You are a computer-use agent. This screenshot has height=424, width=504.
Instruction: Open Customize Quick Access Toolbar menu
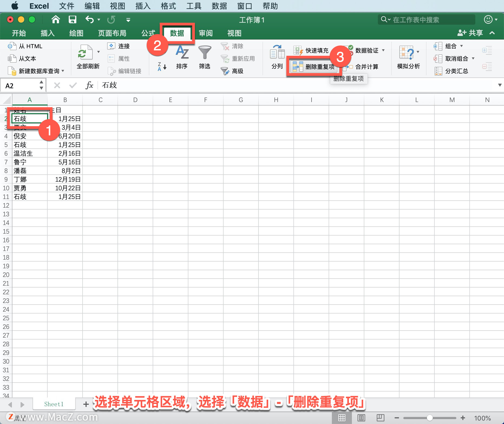[x=128, y=20]
